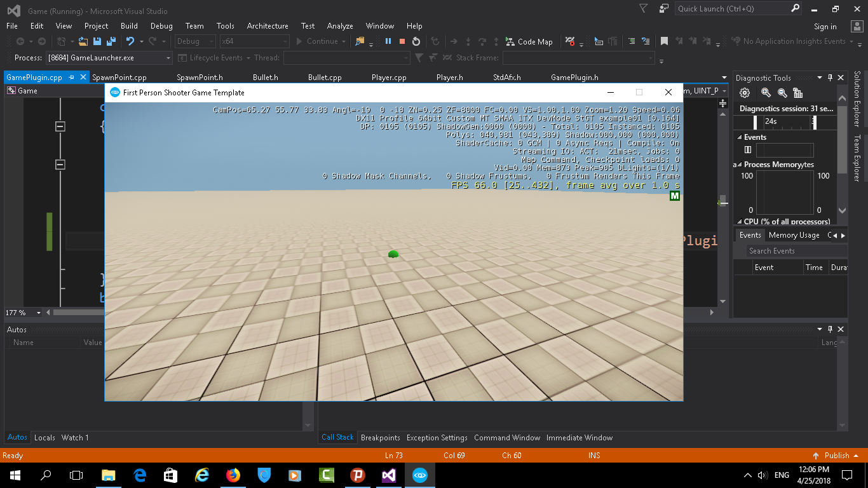Restart the debugging session
Image resolution: width=868 pixels, height=488 pixels.
tap(416, 41)
